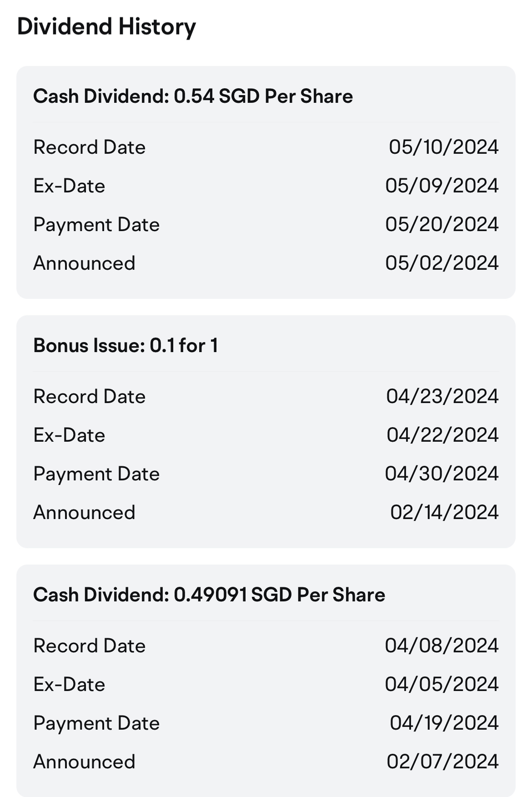
Task: Select the 04/23/2024 record date value
Action: 442,397
